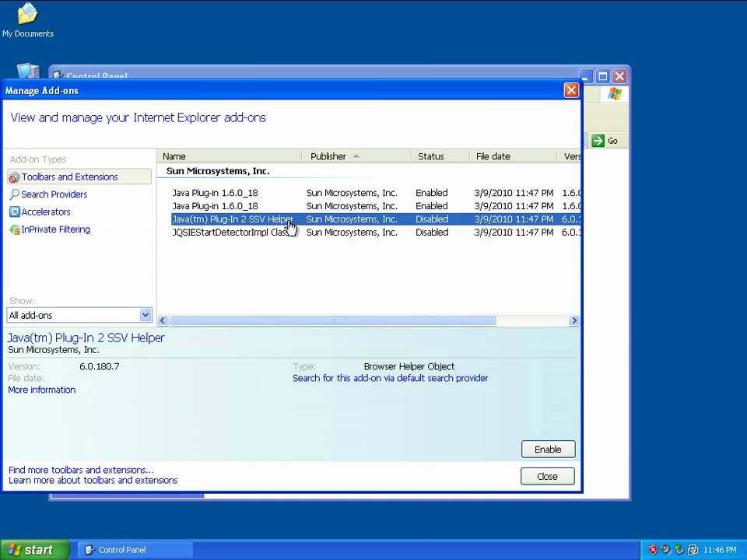This screenshot has width=747, height=560.
Task: Click the red shield security tray icon
Action: click(x=653, y=550)
